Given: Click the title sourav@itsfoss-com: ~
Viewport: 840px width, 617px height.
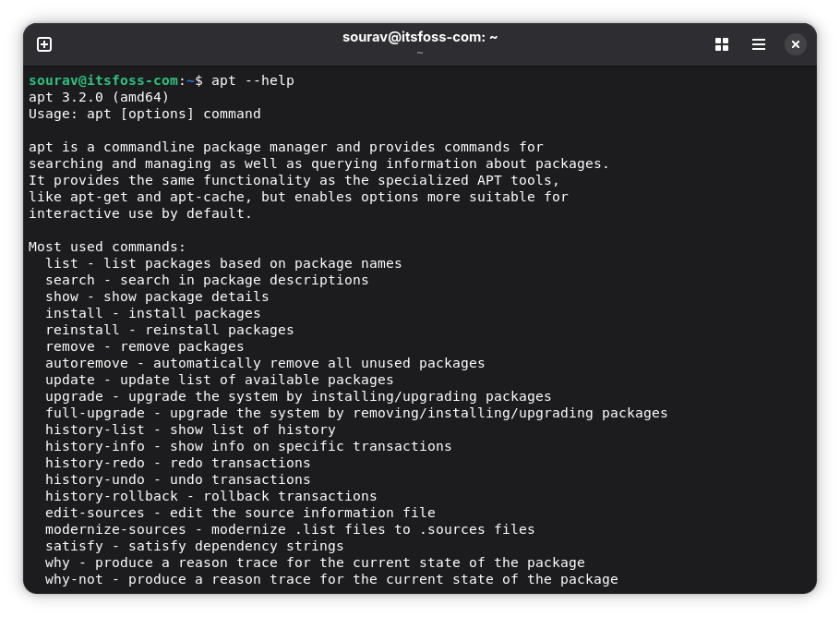Looking at the screenshot, I should tap(420, 37).
